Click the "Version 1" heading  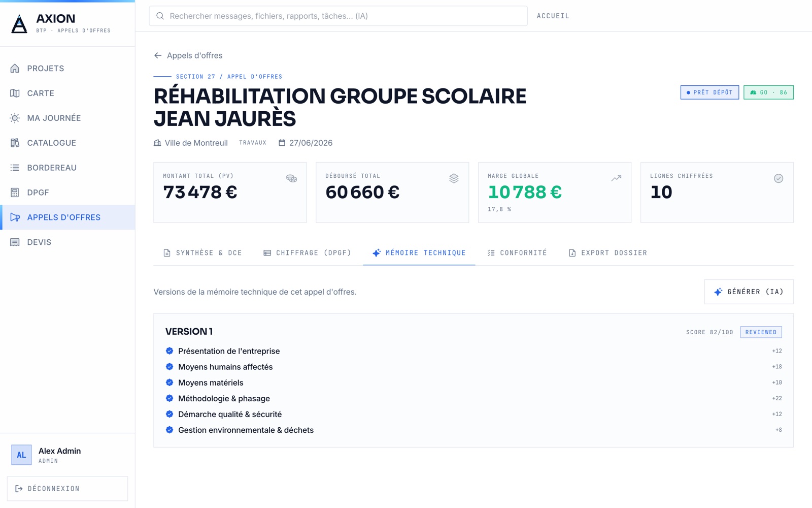(189, 332)
